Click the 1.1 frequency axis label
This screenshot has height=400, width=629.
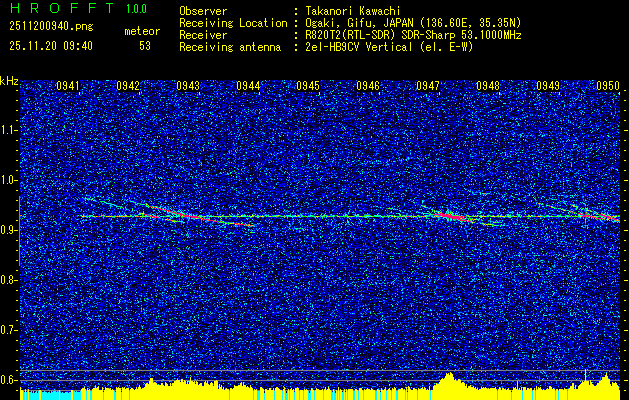pyautogui.click(x=9, y=130)
